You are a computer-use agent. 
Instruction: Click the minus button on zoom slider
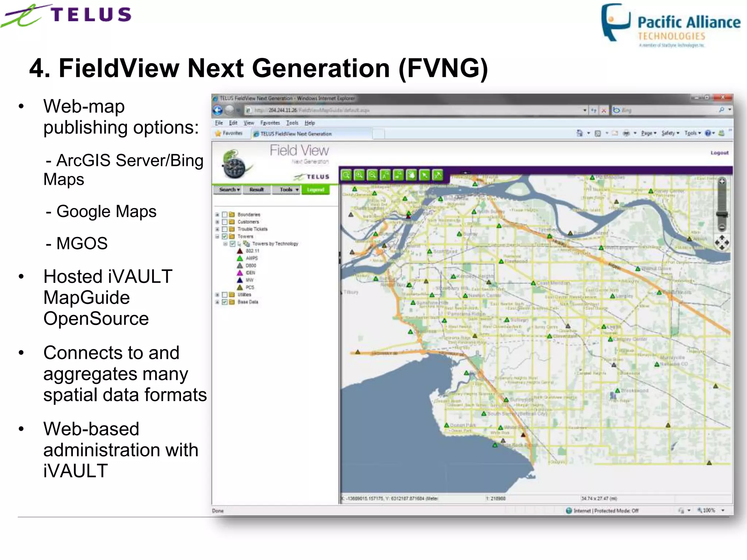click(x=722, y=227)
